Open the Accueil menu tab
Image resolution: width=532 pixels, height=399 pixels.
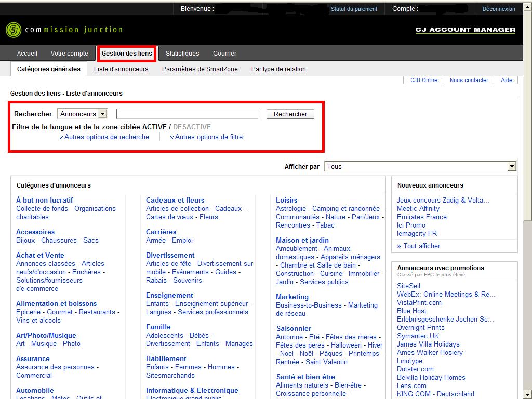[27, 54]
